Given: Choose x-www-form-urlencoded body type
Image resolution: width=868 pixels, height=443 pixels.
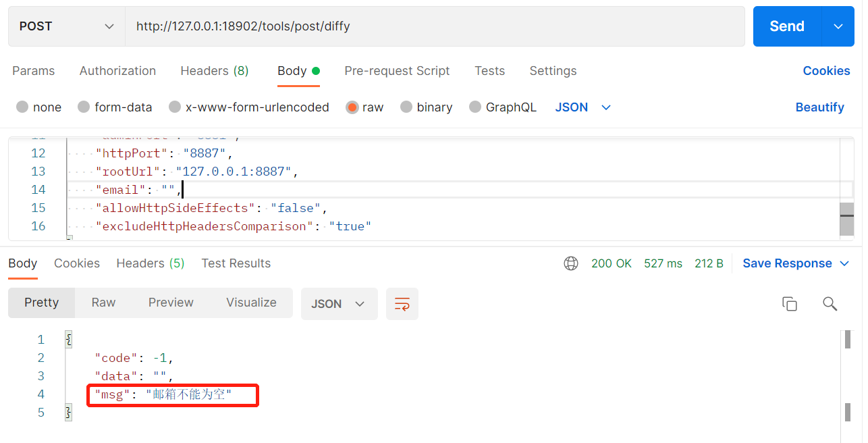Looking at the screenshot, I should point(175,107).
